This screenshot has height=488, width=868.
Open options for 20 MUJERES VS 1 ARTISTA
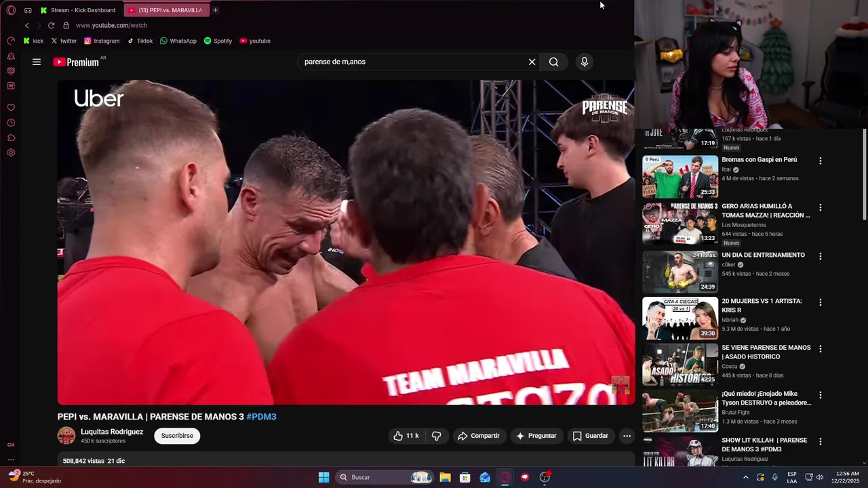pos(821,302)
